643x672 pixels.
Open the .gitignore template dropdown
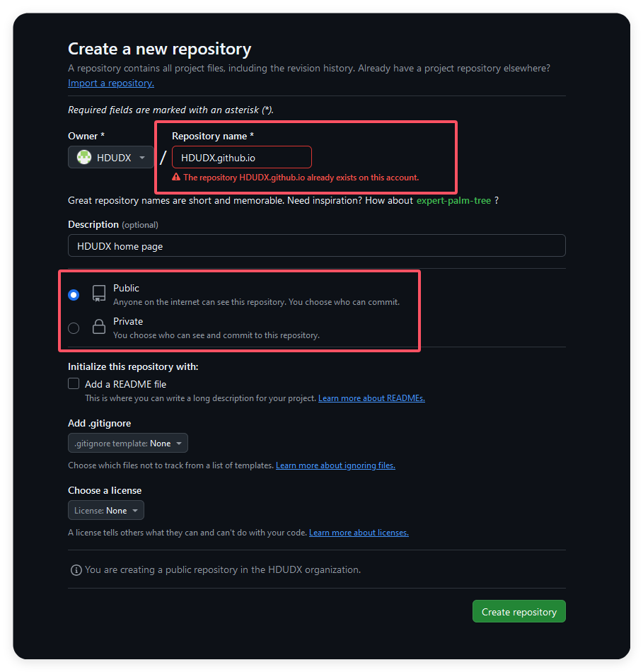[128, 444]
